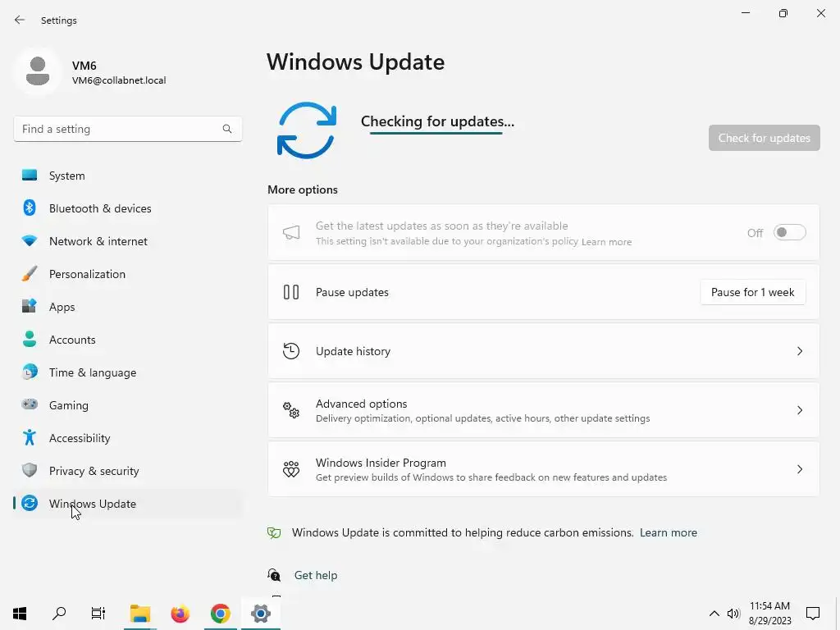Open taskbar Search

(x=59, y=614)
